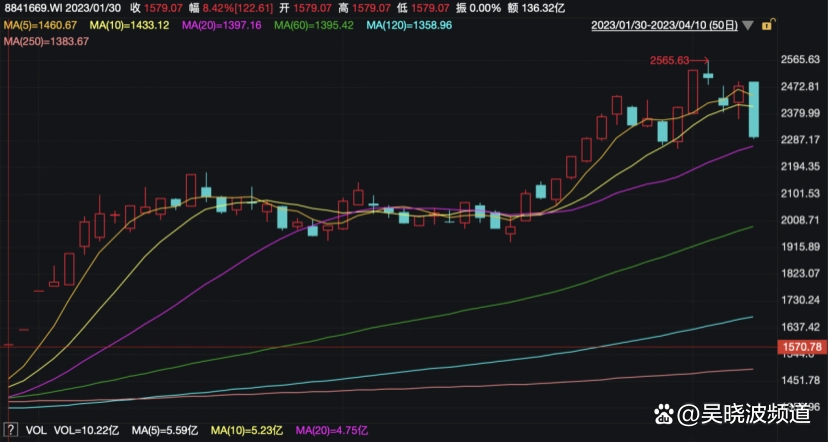This screenshot has width=828, height=444.
Task: Click the 2008.71 price axis label
Action: click(800, 220)
